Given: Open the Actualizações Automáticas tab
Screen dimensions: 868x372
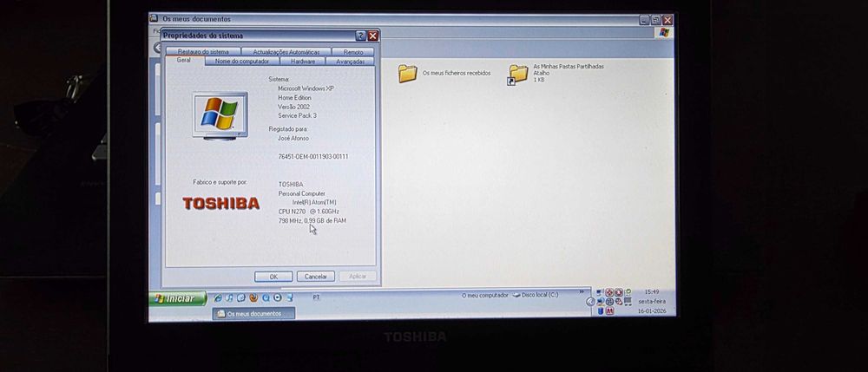Looking at the screenshot, I should tap(286, 51).
